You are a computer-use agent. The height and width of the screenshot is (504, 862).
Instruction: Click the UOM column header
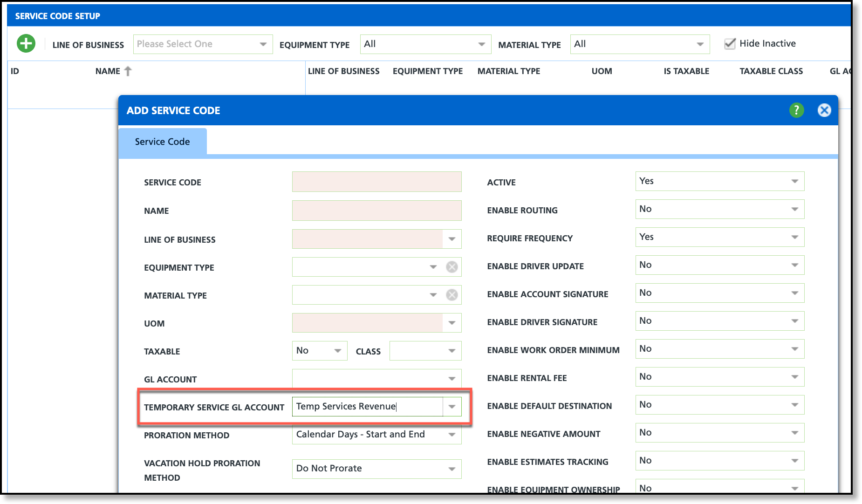pos(602,71)
